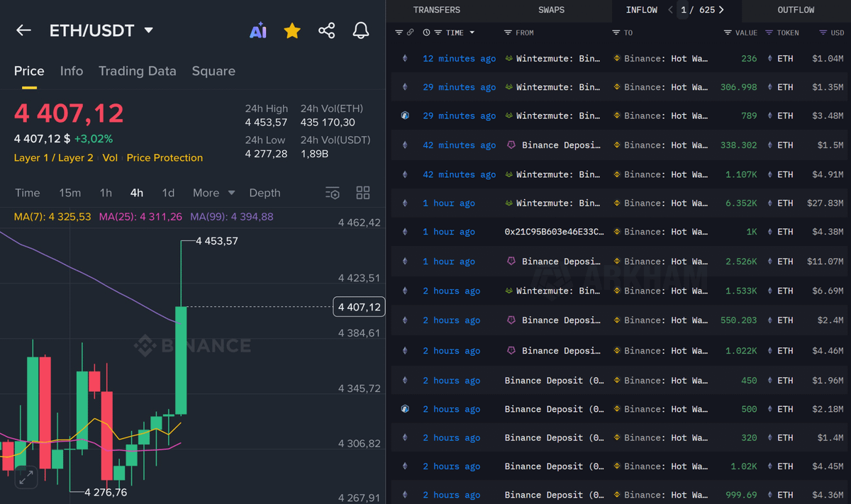Open the OUTFLOW tab
This screenshot has height=504, width=851.
click(796, 10)
